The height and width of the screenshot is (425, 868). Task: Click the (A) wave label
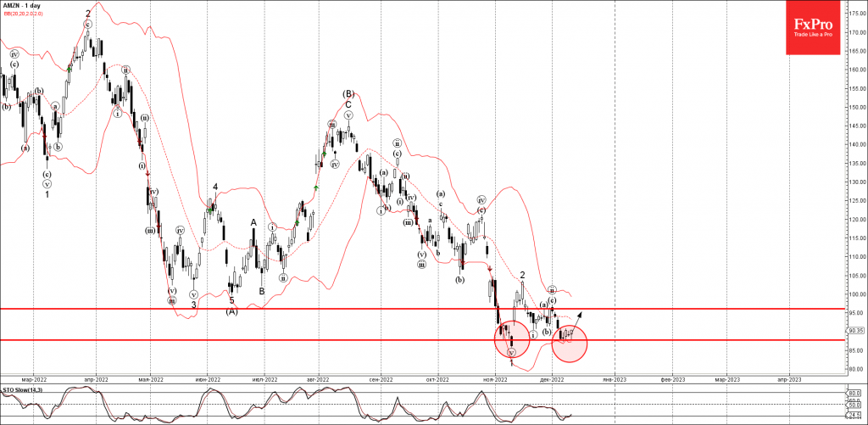tap(231, 311)
